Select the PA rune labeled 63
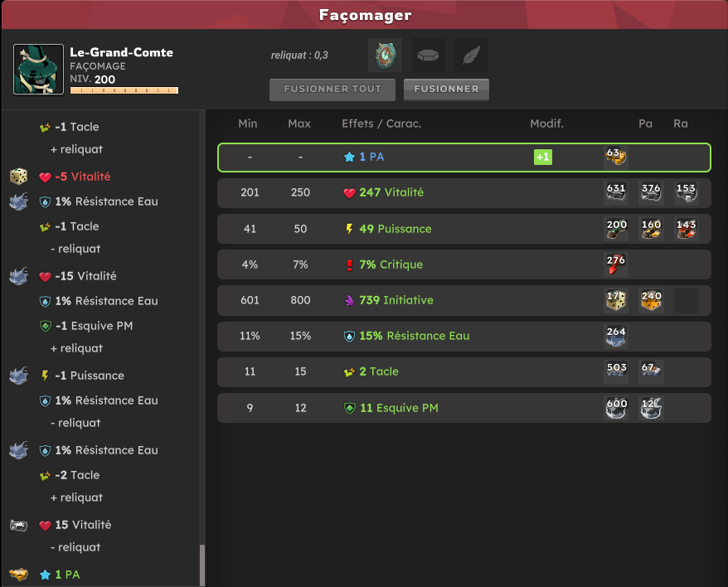Viewport: 728px width, 587px height. click(x=616, y=157)
